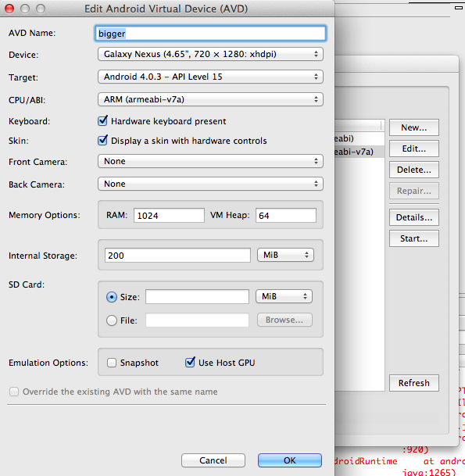
Task: Select the SD Card Size radio button
Action: click(x=112, y=297)
